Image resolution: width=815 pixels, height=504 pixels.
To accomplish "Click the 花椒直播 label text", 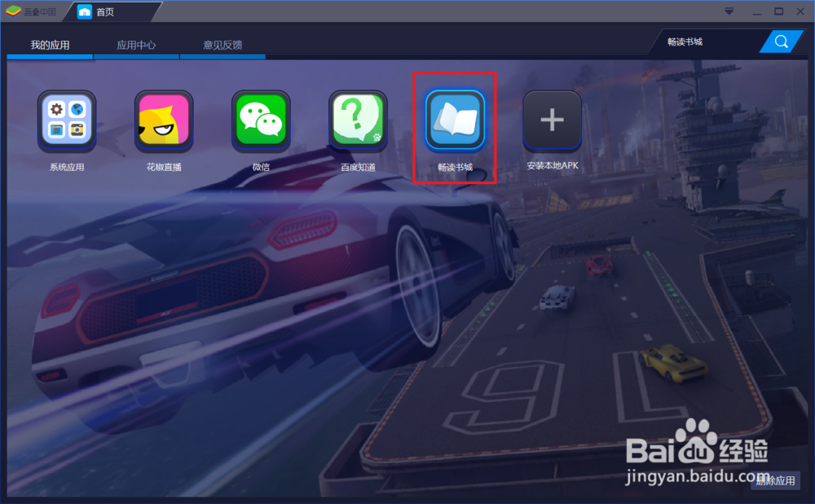I will [x=164, y=167].
